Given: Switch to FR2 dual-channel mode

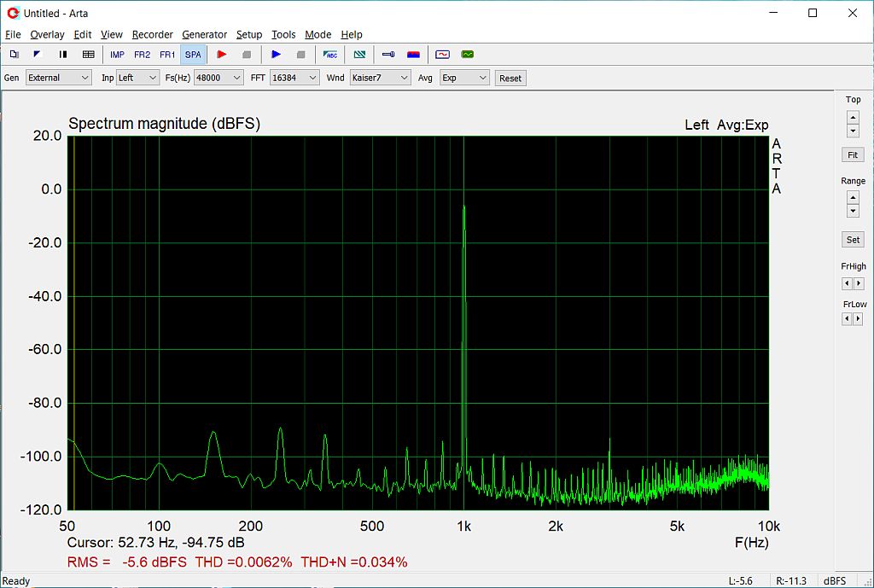Looking at the screenshot, I should point(143,55).
